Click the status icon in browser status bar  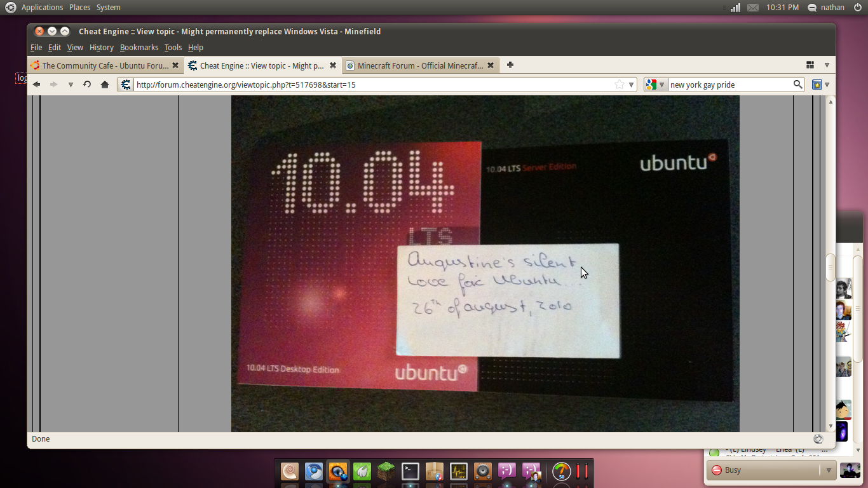tap(818, 439)
